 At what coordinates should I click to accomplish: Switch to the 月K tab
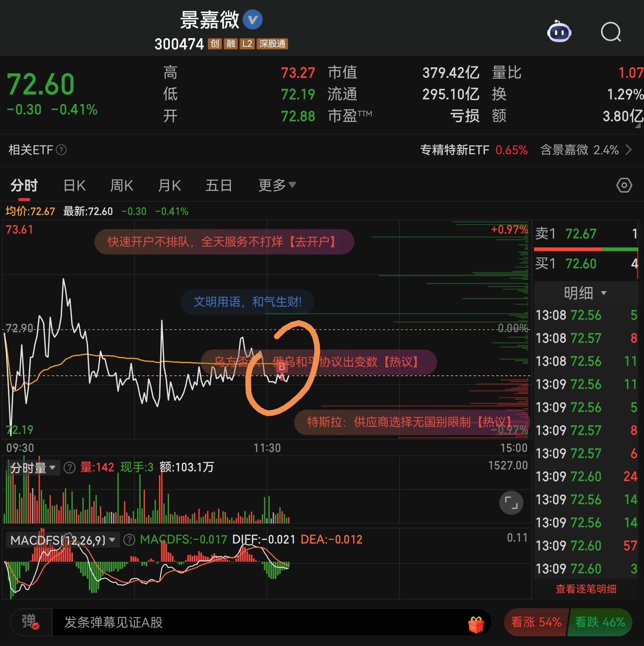tap(169, 185)
